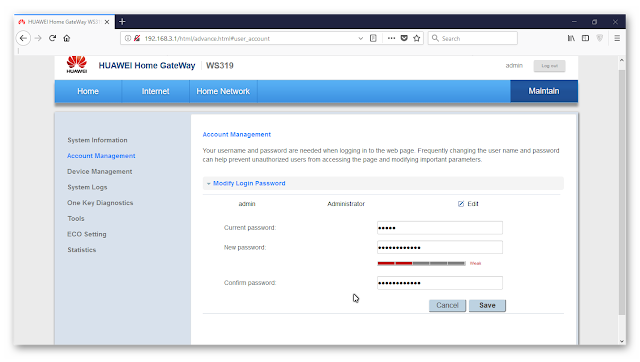This screenshot has height=362, width=640.
Task: Minimize the browser window
Action: click(x=574, y=22)
